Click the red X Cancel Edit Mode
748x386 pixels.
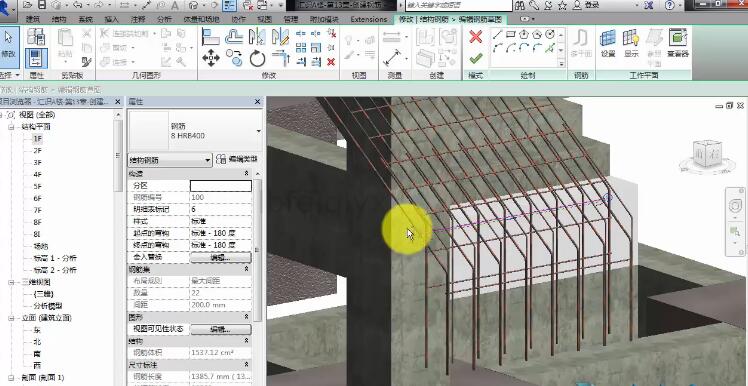pyautogui.click(x=476, y=37)
